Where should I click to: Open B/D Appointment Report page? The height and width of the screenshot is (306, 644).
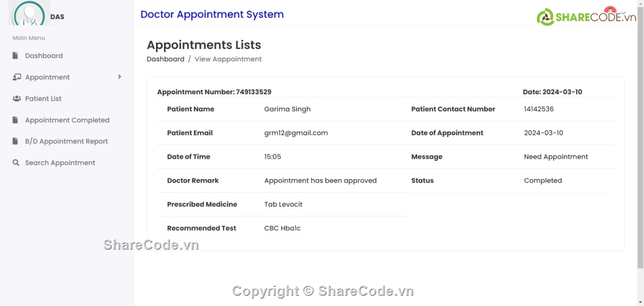tap(67, 141)
